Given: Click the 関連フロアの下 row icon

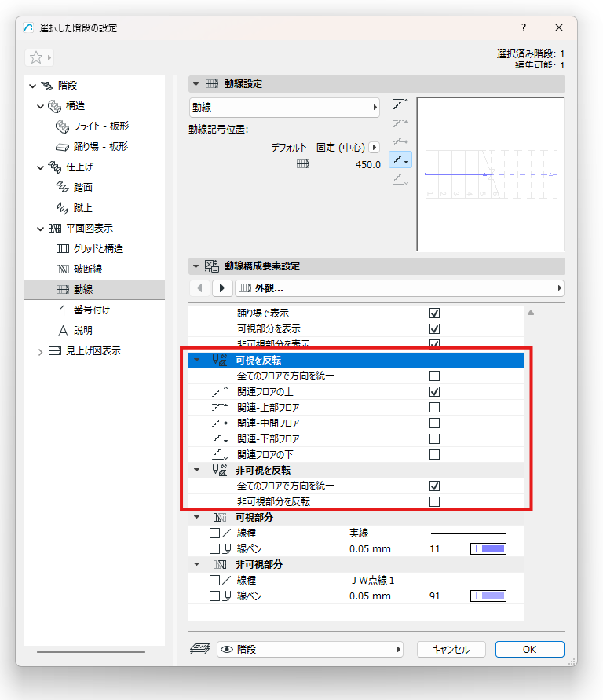Looking at the screenshot, I should point(219,454).
